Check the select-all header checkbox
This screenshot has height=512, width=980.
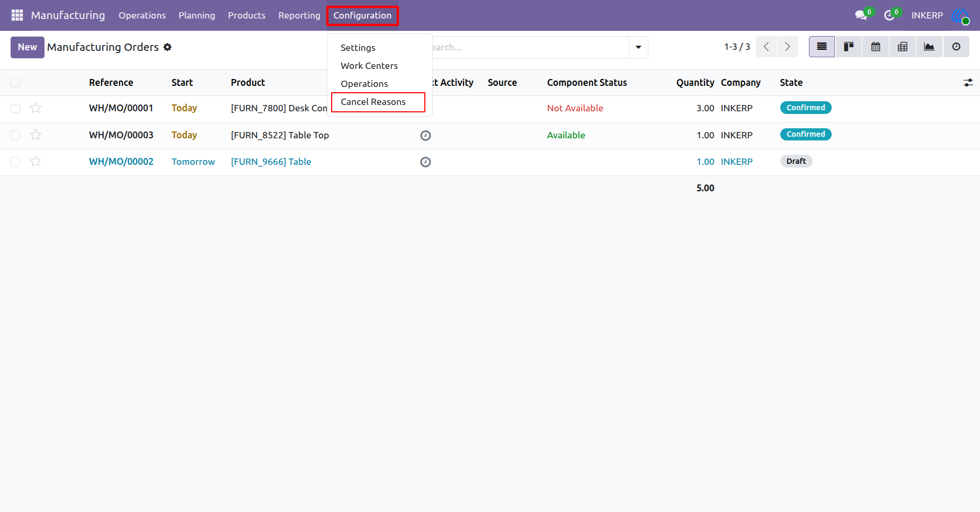point(15,83)
